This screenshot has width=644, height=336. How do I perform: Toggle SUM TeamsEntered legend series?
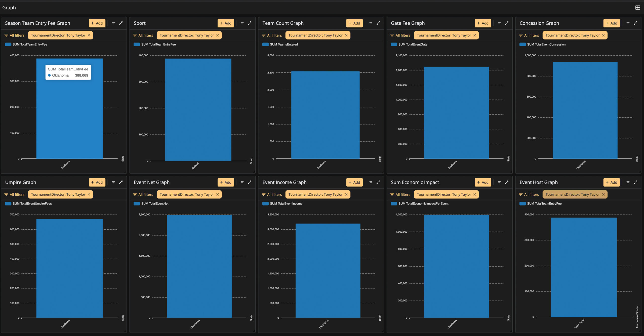coord(280,45)
